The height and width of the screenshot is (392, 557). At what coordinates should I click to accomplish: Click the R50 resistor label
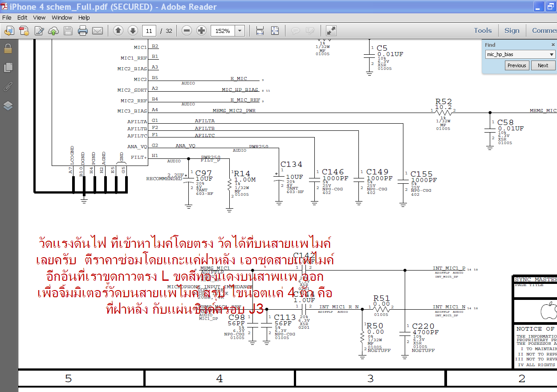click(x=375, y=326)
